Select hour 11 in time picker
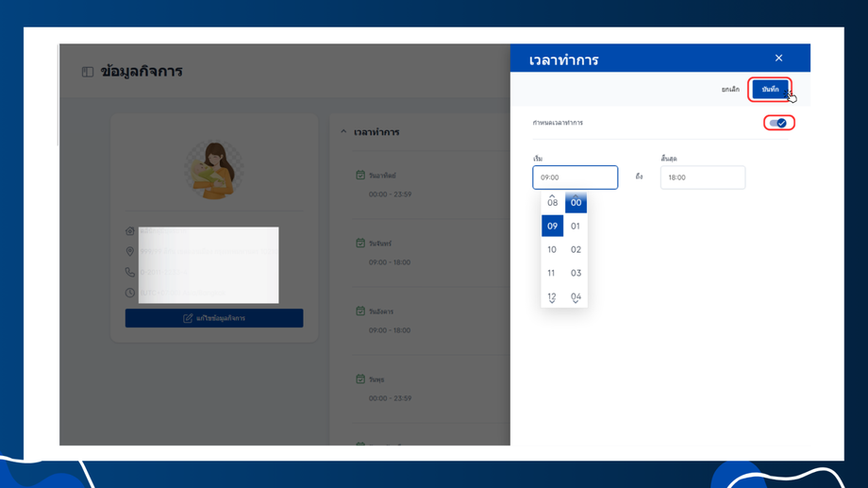 (x=553, y=273)
